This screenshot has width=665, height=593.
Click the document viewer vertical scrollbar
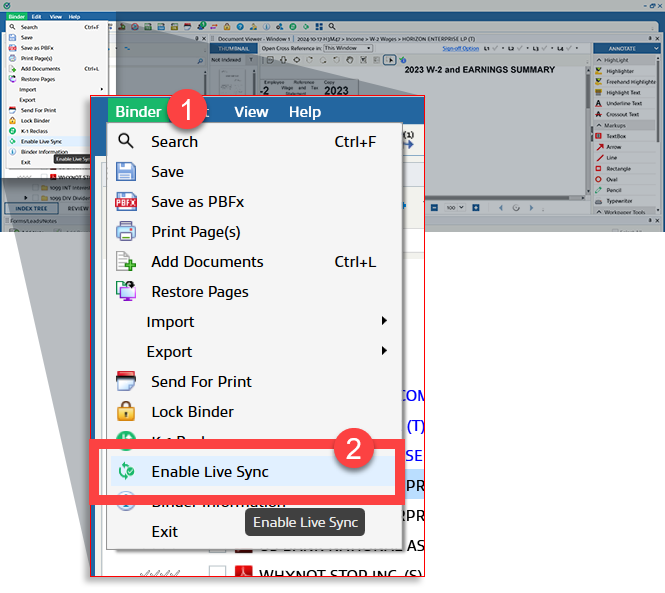[588, 129]
